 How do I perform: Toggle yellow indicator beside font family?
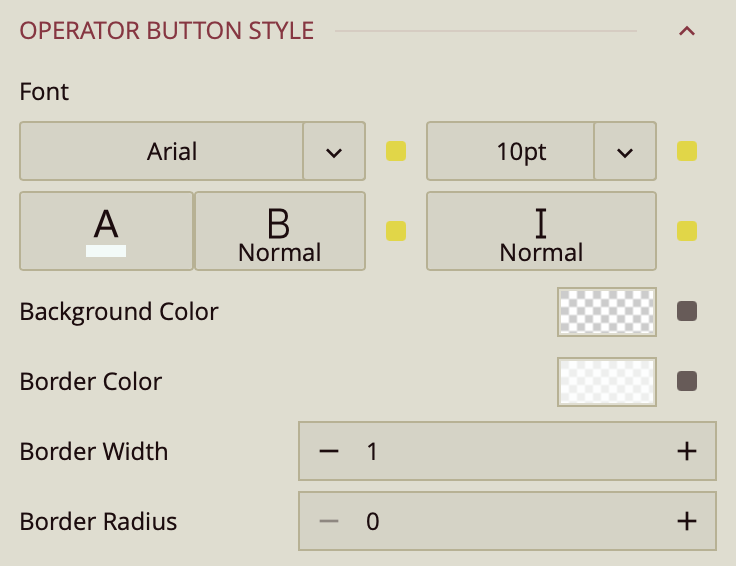click(396, 152)
